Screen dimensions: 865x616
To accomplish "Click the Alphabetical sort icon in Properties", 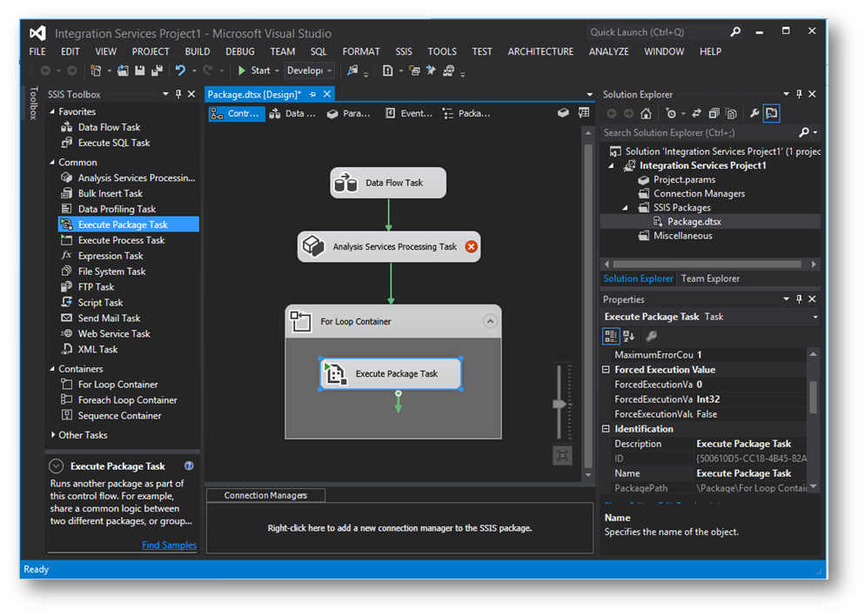I will 629,336.
